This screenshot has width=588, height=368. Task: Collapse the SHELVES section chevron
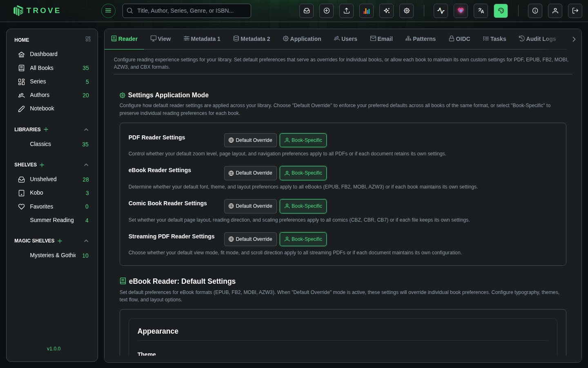86,165
